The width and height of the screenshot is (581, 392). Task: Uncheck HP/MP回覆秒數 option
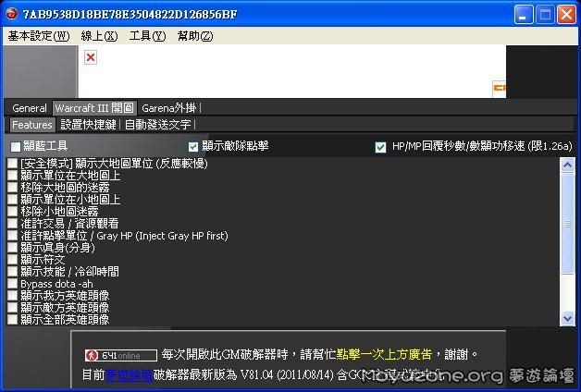pyautogui.click(x=380, y=147)
